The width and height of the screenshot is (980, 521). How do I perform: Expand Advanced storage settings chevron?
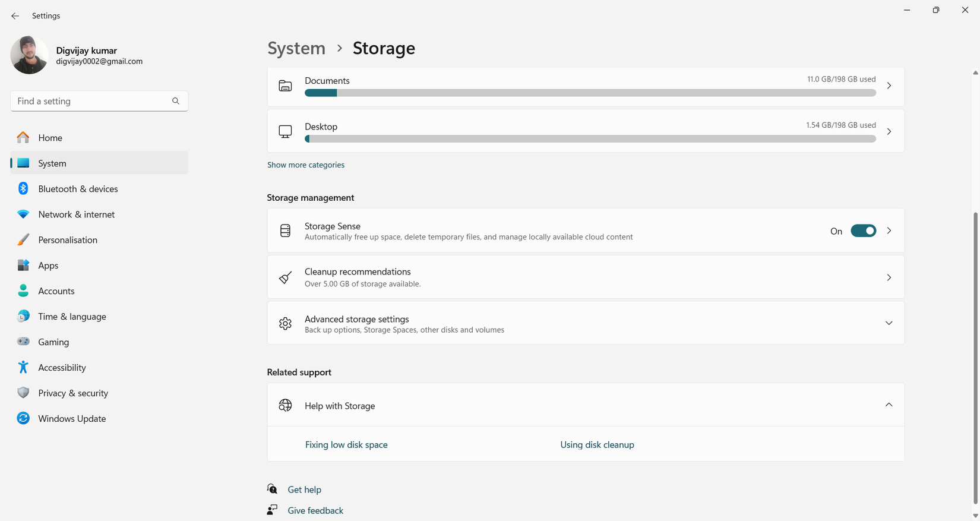[889, 323]
